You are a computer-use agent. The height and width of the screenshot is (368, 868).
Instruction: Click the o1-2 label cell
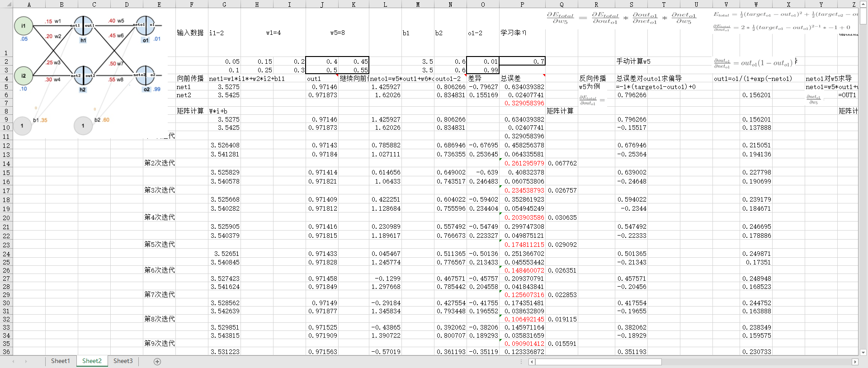tap(483, 33)
